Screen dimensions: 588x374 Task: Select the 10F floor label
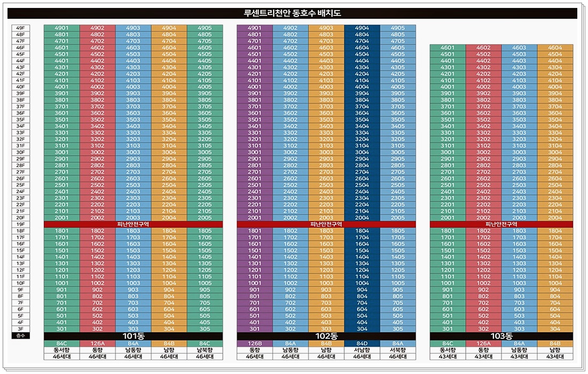(21, 283)
